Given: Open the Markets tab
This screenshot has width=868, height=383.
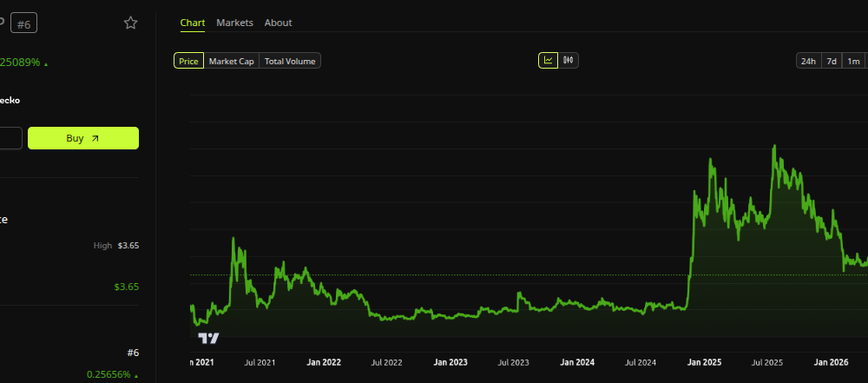Looking at the screenshot, I should tap(234, 23).
